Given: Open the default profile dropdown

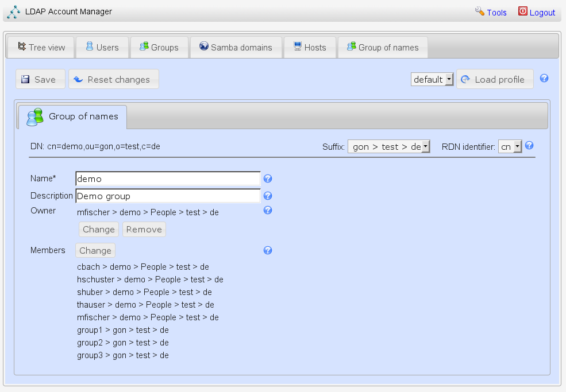Looking at the screenshot, I should point(432,79).
